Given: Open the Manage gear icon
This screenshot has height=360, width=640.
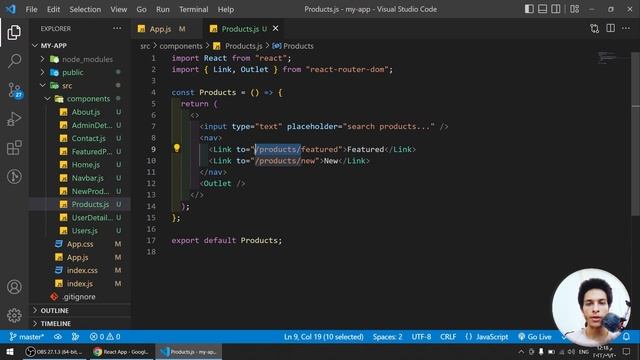Looking at the screenshot, I should 14,315.
